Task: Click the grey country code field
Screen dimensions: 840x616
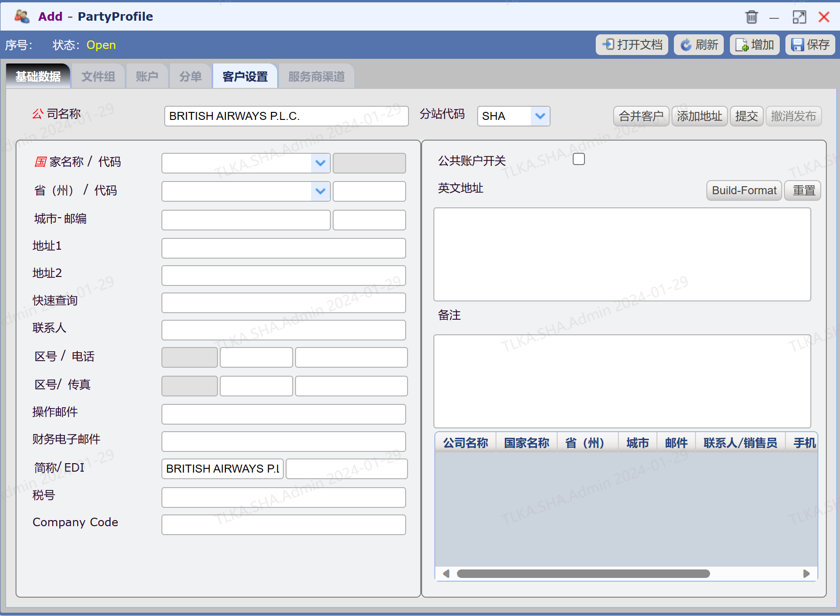Action: (x=369, y=163)
